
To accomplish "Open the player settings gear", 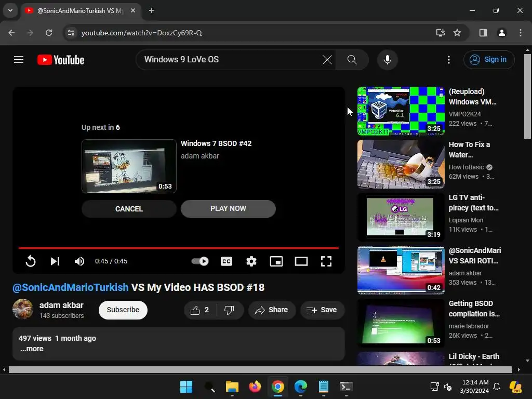I will (251, 261).
